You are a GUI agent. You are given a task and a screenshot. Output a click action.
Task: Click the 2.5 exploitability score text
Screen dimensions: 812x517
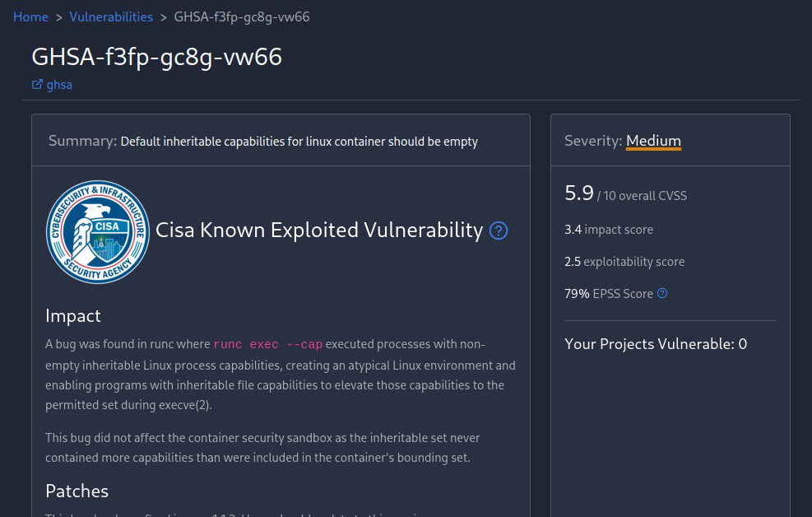click(624, 262)
